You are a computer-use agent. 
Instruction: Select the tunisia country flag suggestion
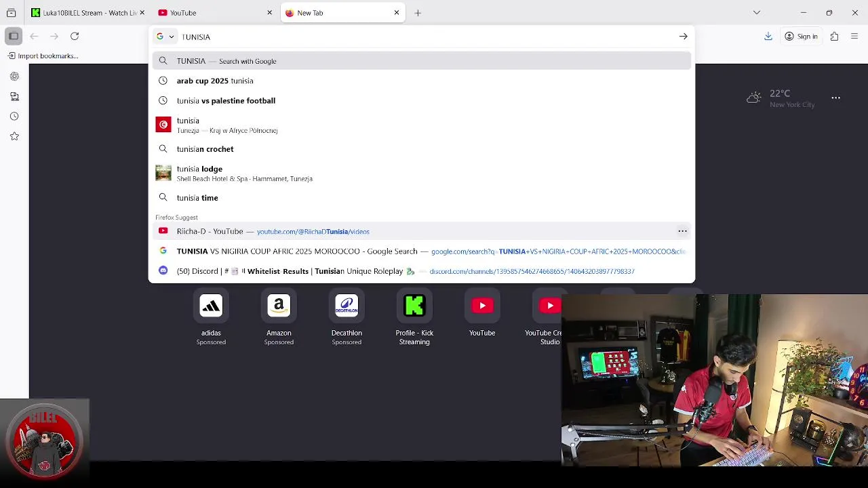(x=421, y=125)
